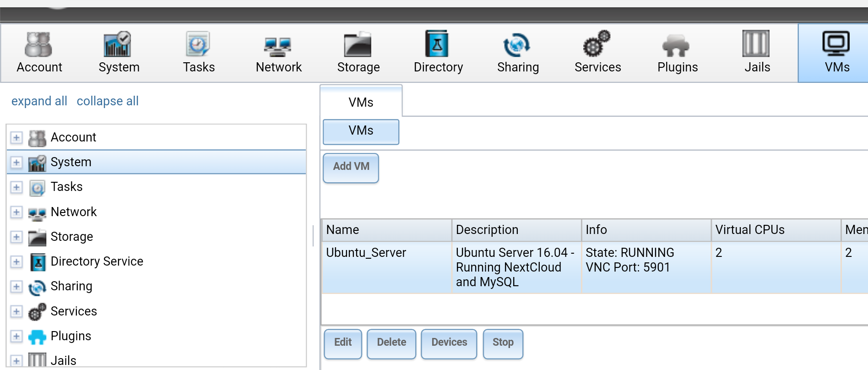The image size is (868, 370).
Task: Expand the Directory Service tree node
Action: 16,261
